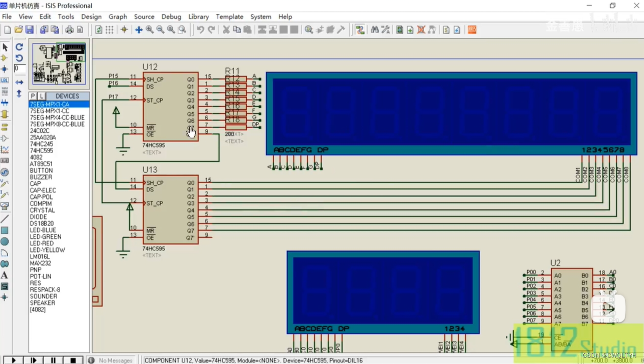The width and height of the screenshot is (644, 364).
Task: Click the New design file icon
Action: coord(8,30)
